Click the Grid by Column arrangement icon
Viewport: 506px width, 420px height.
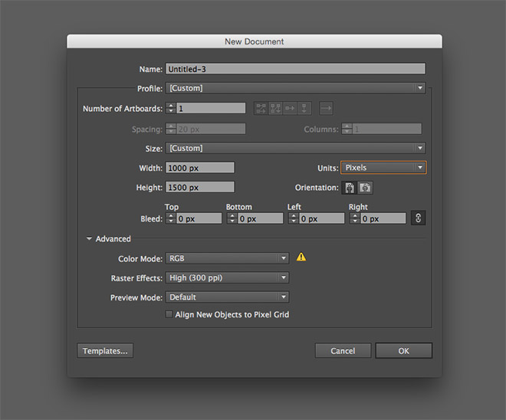coord(275,108)
